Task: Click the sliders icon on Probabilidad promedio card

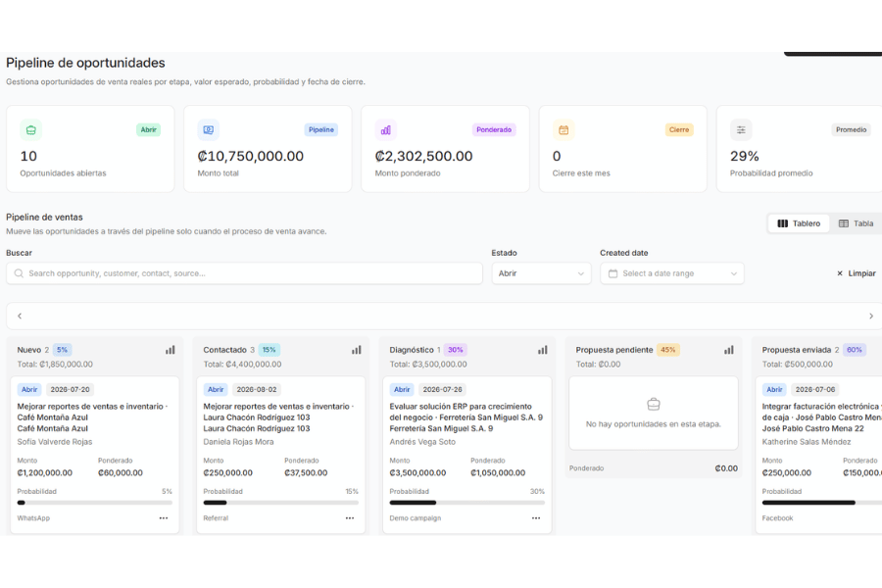Action: 741,130
